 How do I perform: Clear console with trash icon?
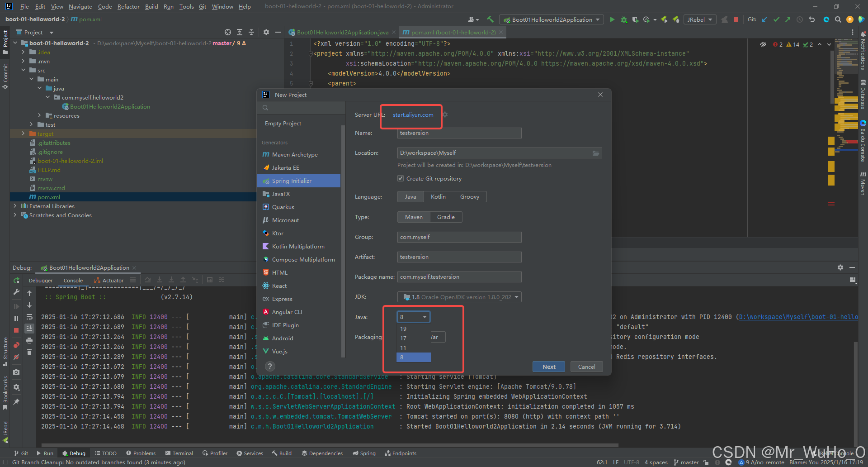click(x=29, y=352)
